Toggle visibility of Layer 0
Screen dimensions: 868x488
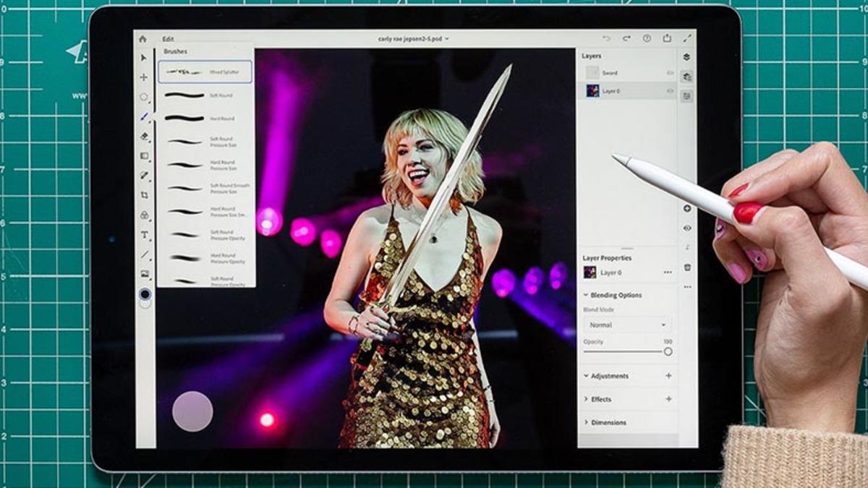(x=670, y=91)
